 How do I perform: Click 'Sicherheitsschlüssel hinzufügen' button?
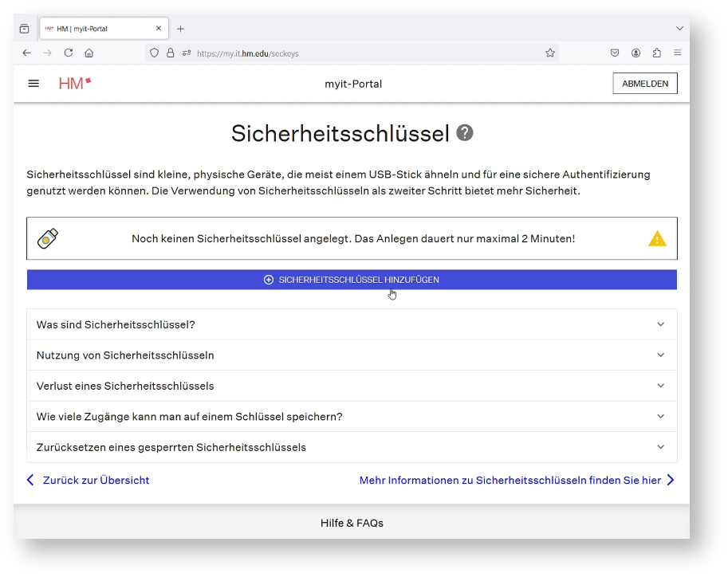tap(352, 280)
